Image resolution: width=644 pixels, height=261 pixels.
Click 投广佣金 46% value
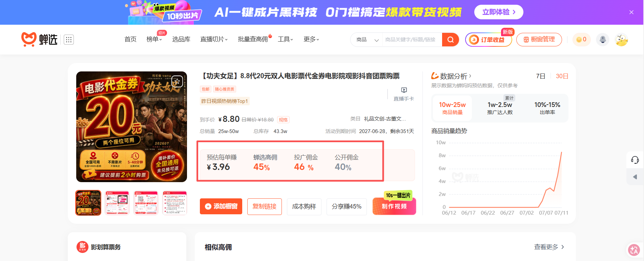(x=304, y=167)
